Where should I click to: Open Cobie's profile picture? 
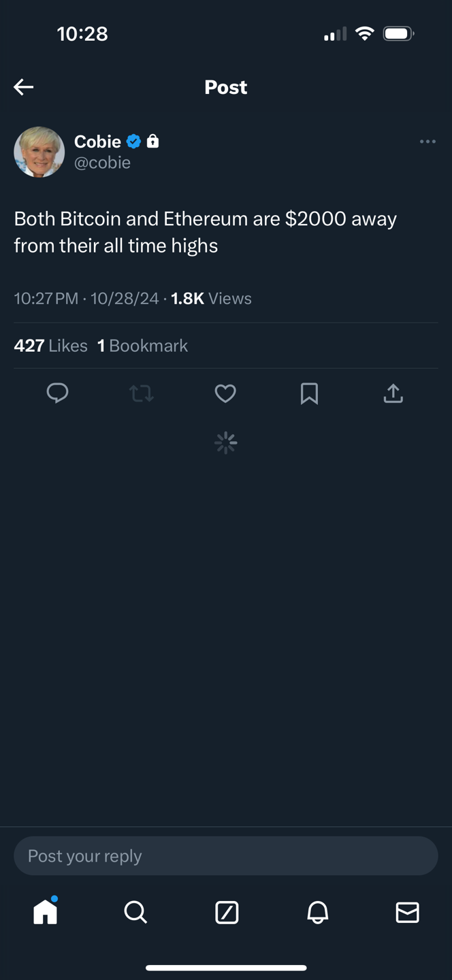(x=39, y=152)
